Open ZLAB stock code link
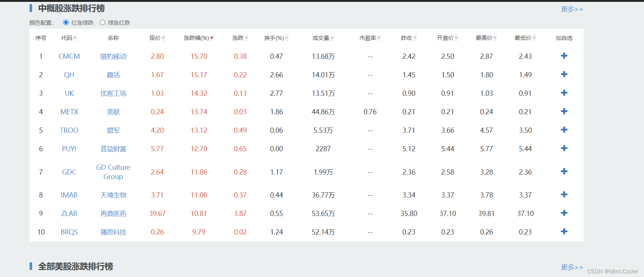644x277 pixels. click(69, 213)
